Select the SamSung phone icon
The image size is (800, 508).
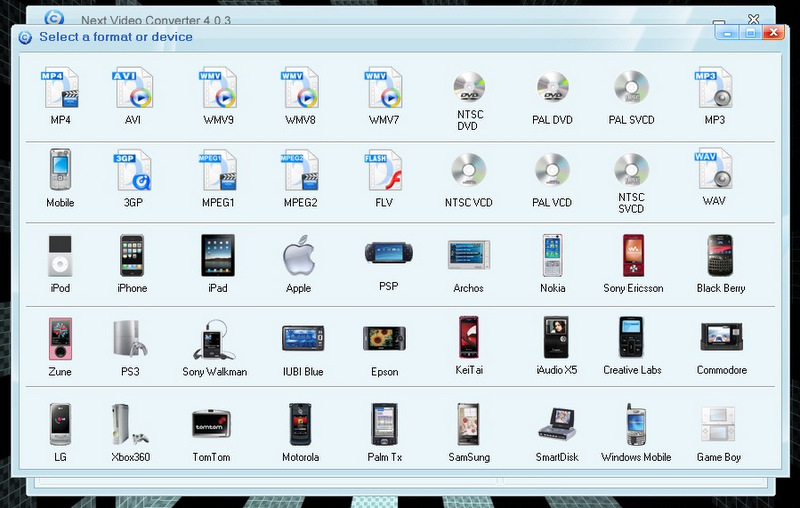(468, 424)
